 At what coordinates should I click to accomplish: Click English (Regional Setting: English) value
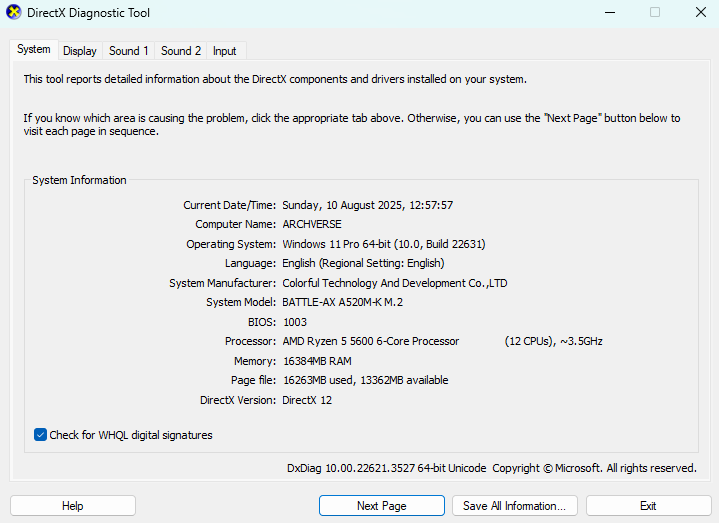(363, 263)
